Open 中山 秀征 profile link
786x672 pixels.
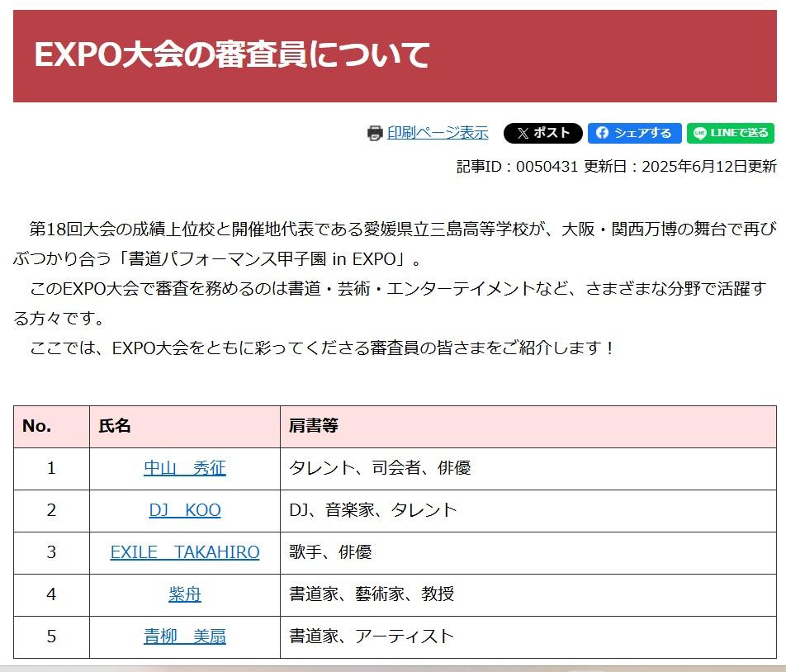[x=184, y=468]
